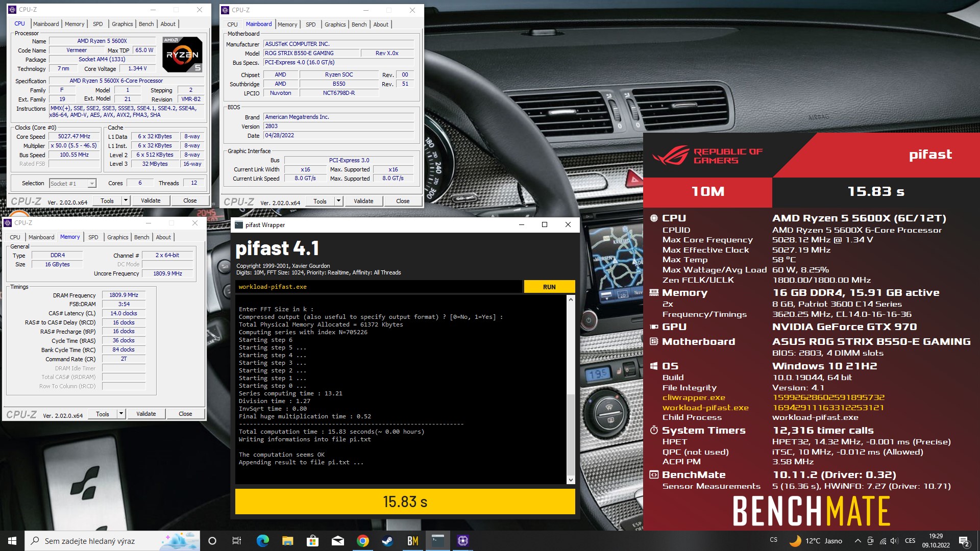Click pifast console scrollbar down arrow
Image resolution: width=980 pixels, height=551 pixels.
571,480
